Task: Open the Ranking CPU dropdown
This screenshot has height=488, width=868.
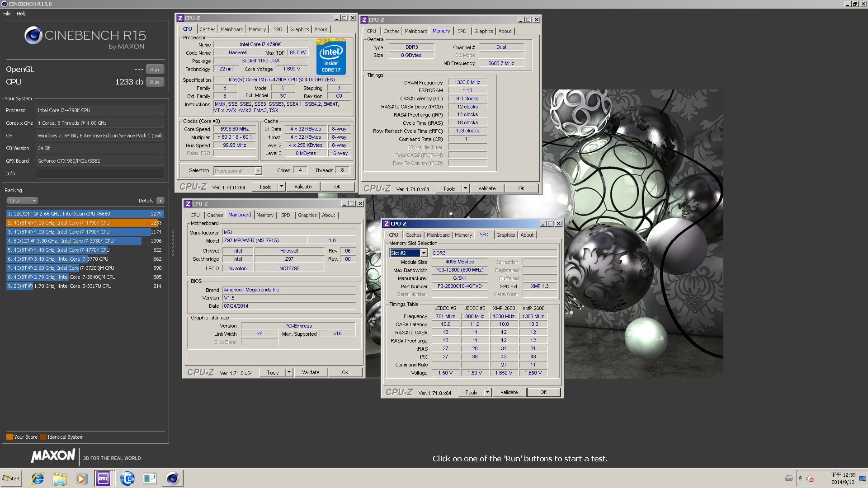Action: (22, 201)
